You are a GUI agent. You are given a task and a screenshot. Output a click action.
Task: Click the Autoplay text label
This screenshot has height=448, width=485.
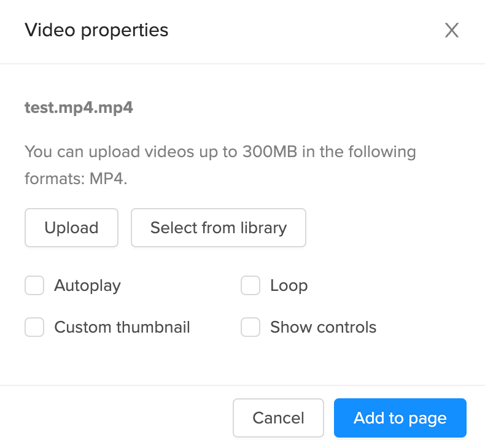coord(87,285)
